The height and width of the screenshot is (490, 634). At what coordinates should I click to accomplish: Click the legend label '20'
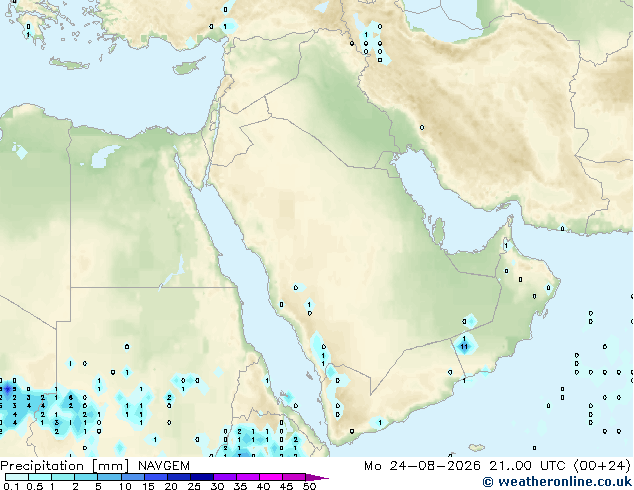click(171, 486)
